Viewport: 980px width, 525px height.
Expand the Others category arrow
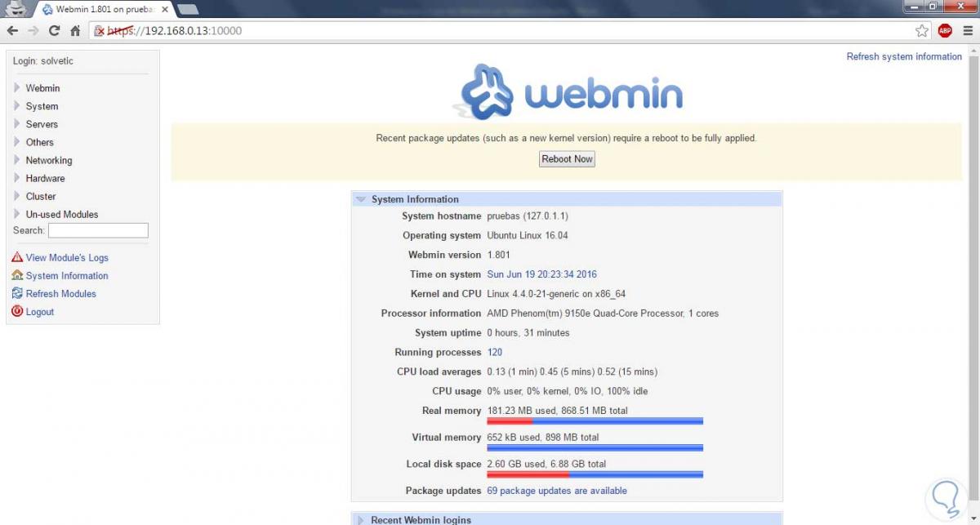coord(17,141)
